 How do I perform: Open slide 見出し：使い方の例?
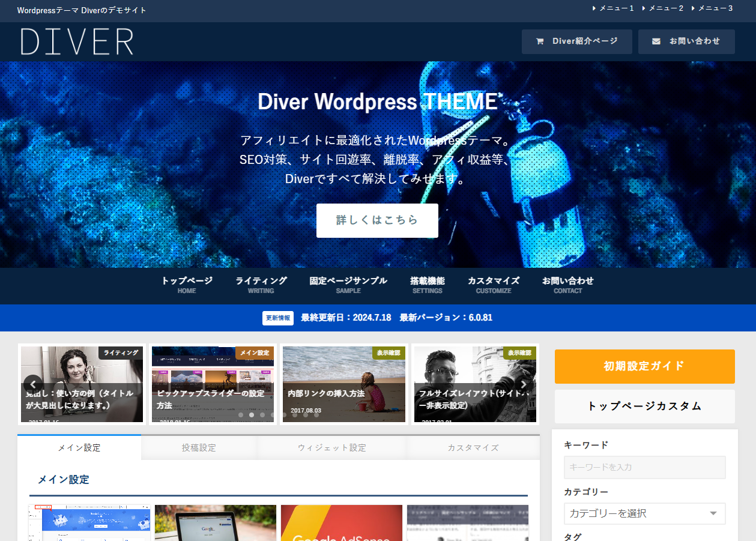click(82, 384)
